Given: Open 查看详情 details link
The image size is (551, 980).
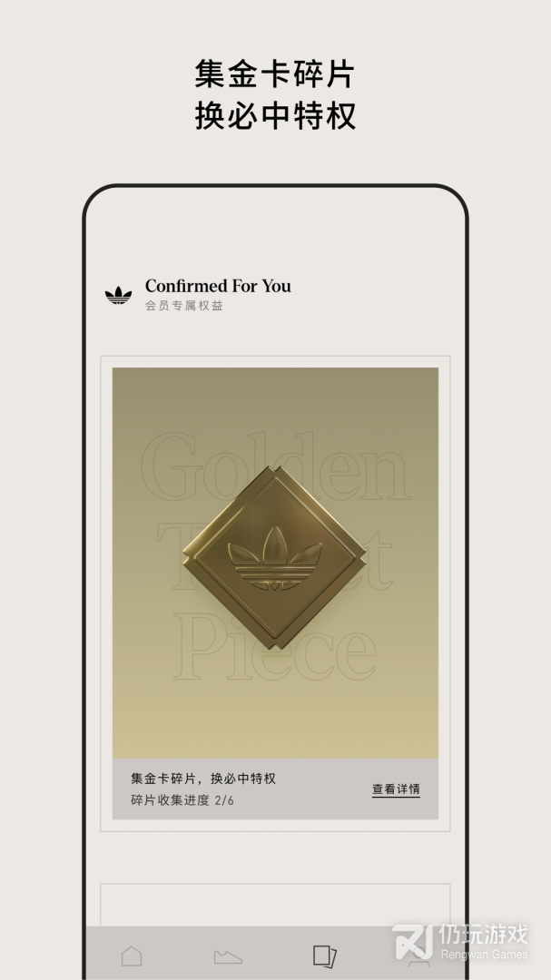Looking at the screenshot, I should tap(396, 789).
